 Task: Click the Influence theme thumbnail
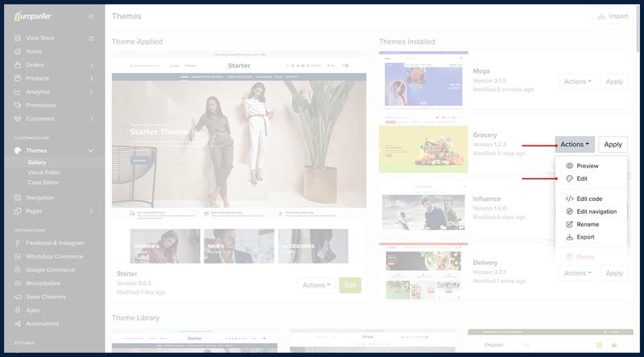(423, 208)
